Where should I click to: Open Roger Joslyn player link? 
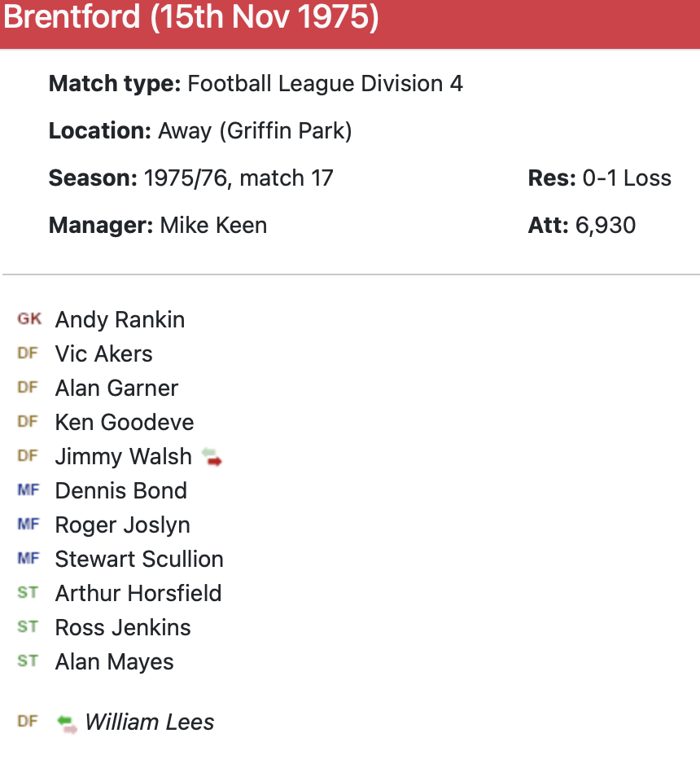122,525
